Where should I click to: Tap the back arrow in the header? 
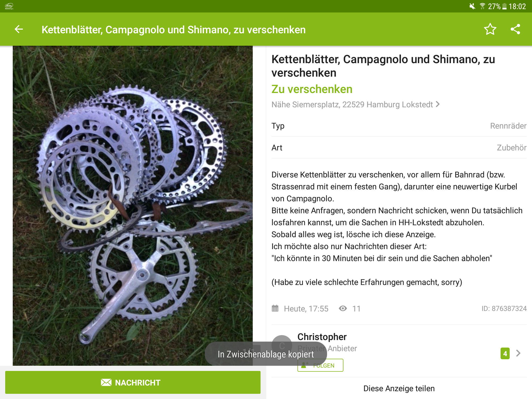tap(19, 29)
